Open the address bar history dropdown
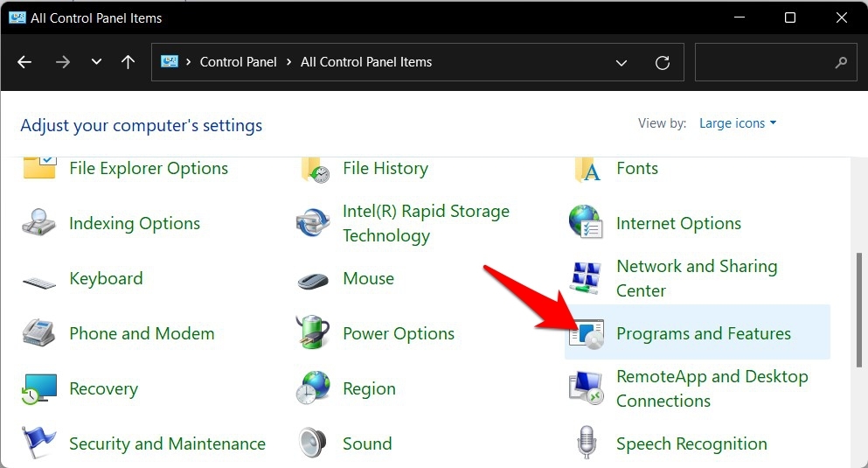Screen dimensions: 868x468 coord(621,63)
